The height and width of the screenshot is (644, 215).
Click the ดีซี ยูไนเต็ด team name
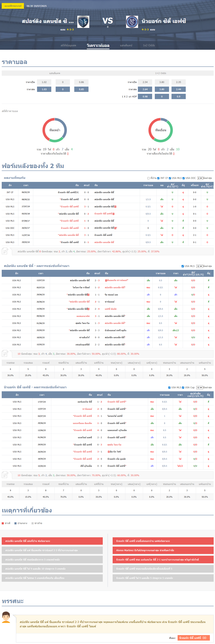click(86, 466)
